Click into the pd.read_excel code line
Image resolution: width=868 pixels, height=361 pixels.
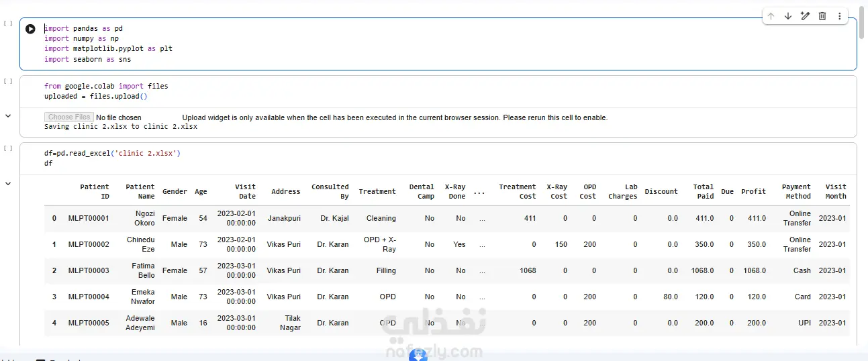pyautogui.click(x=112, y=153)
